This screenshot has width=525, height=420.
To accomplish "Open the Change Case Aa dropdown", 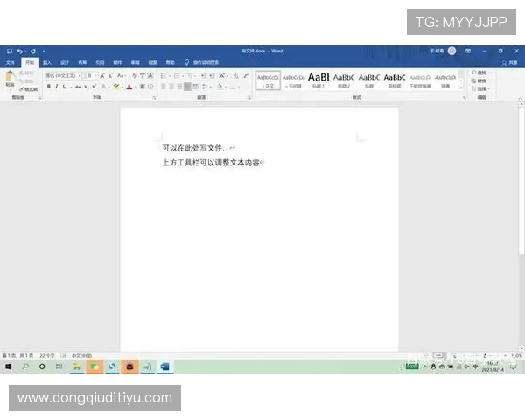I will pyautogui.click(x=122, y=76).
